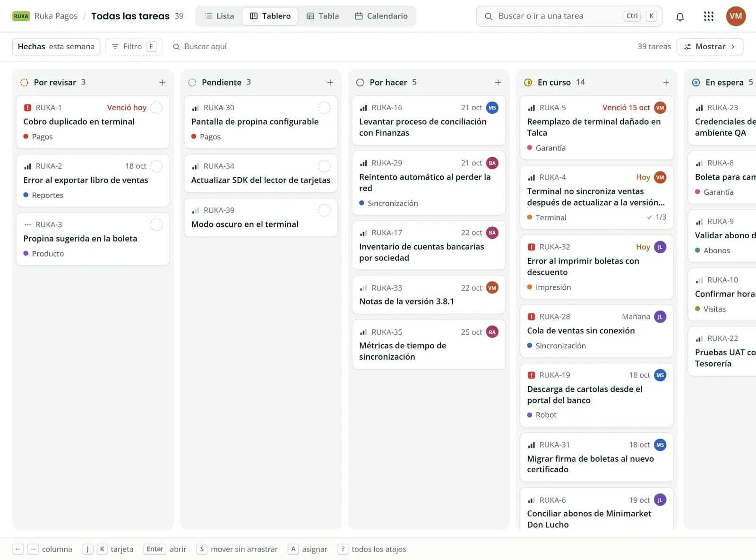756x560 pixels.
Task: Click the VM assignee avatar on RUKA-33
Action: [x=492, y=288]
